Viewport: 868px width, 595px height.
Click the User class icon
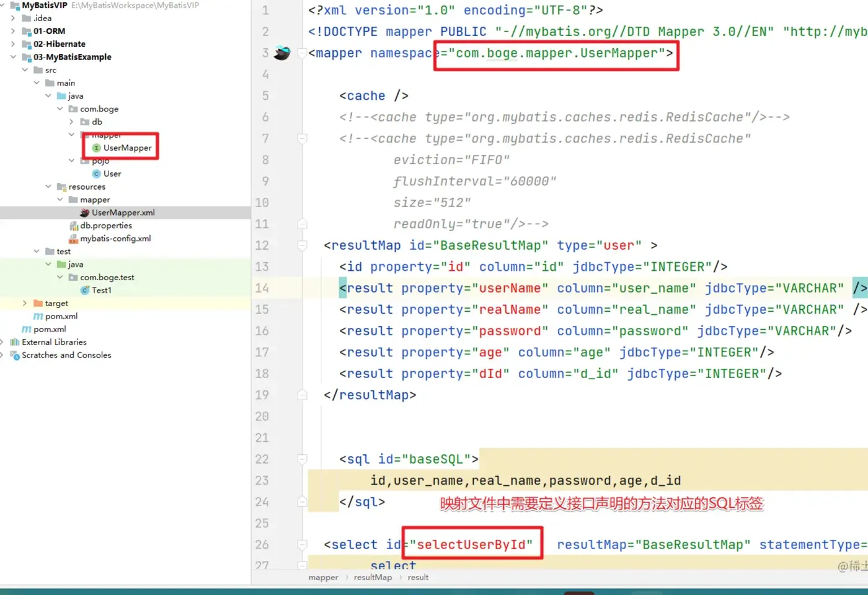click(x=97, y=174)
